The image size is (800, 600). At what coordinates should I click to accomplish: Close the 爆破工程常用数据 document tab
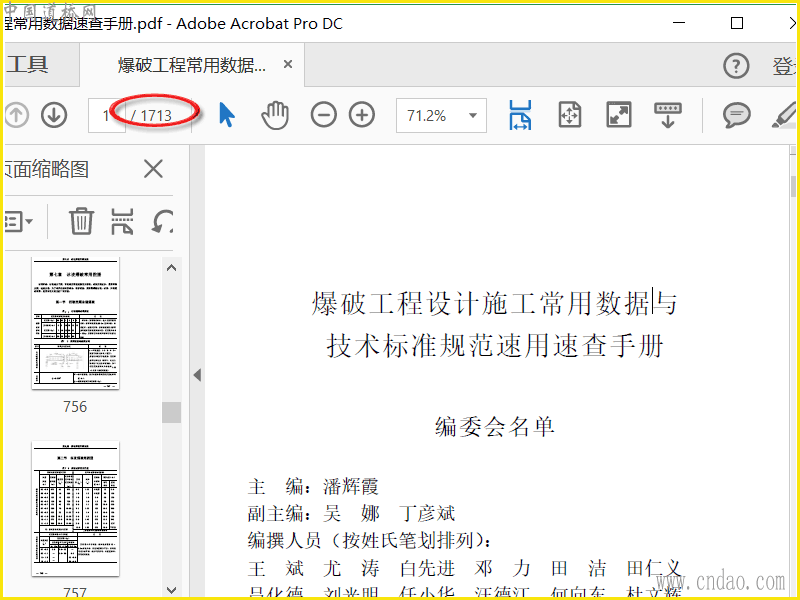(x=288, y=64)
